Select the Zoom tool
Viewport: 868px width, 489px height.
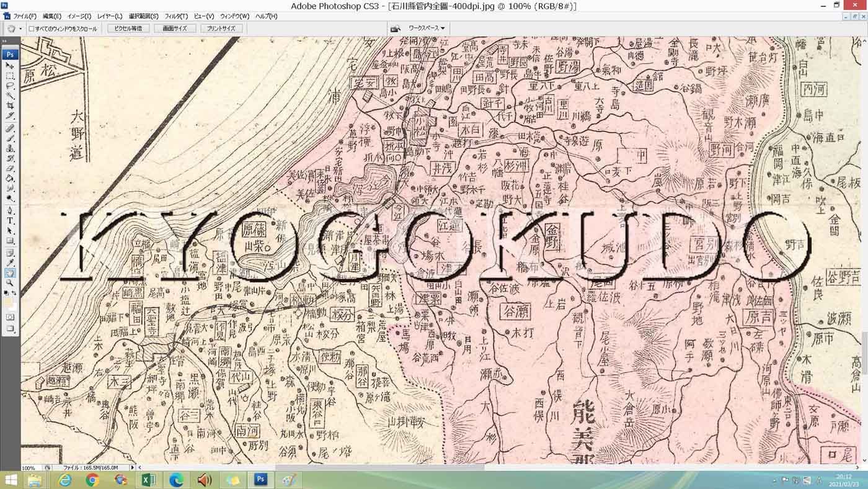pyautogui.click(x=10, y=283)
